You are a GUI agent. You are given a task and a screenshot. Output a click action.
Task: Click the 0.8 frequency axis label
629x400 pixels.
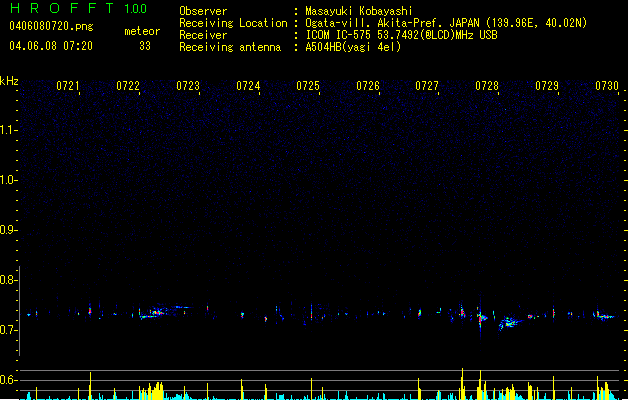[8, 280]
